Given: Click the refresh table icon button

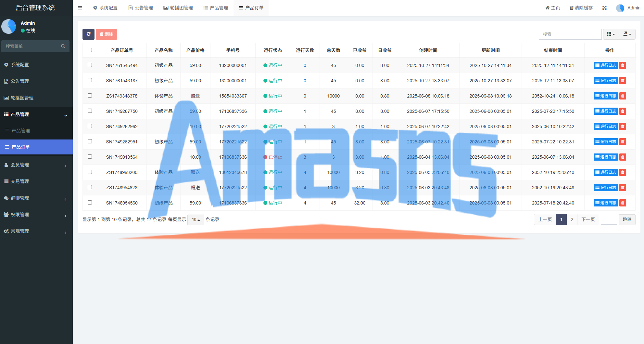Looking at the screenshot, I should click(88, 34).
